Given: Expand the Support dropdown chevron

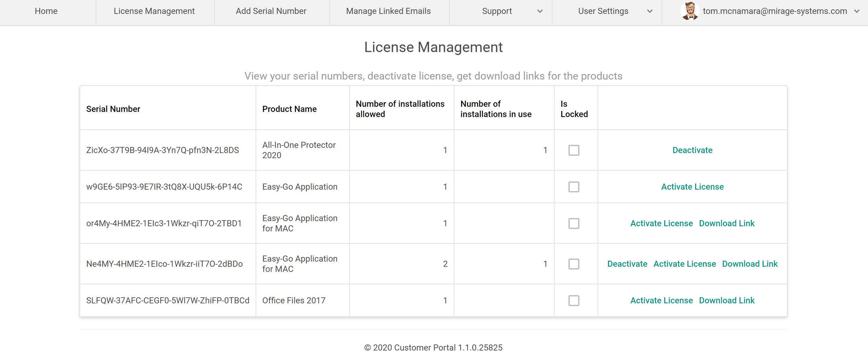Looking at the screenshot, I should 540,11.
